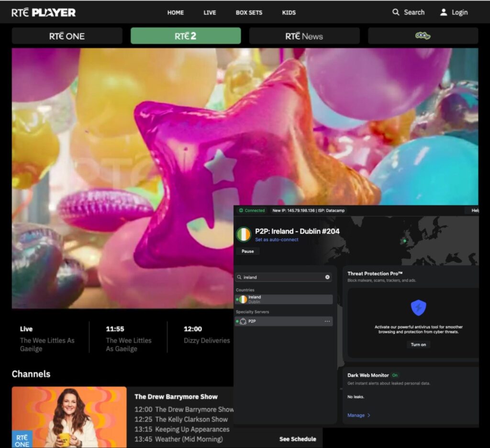
Task: Click the New IP 145.79.198.136 status text
Action: pyautogui.click(x=309, y=211)
